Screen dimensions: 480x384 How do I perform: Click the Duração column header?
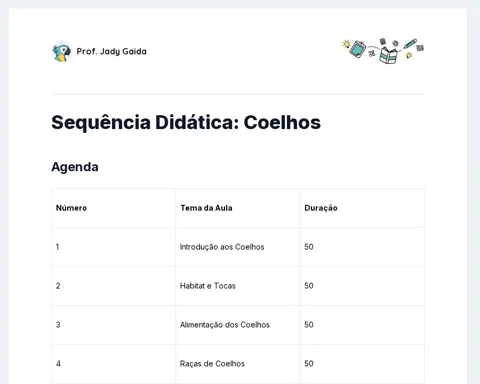pos(321,208)
